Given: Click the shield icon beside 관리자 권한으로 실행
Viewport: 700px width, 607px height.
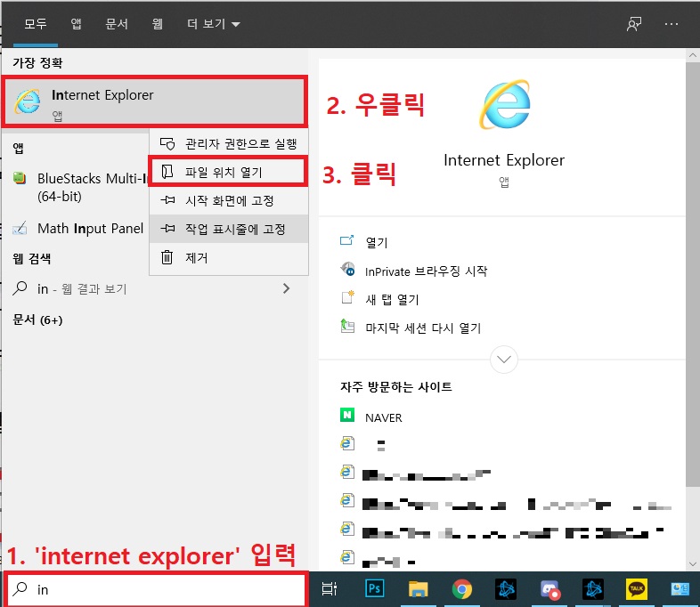Looking at the screenshot, I should click(167, 143).
